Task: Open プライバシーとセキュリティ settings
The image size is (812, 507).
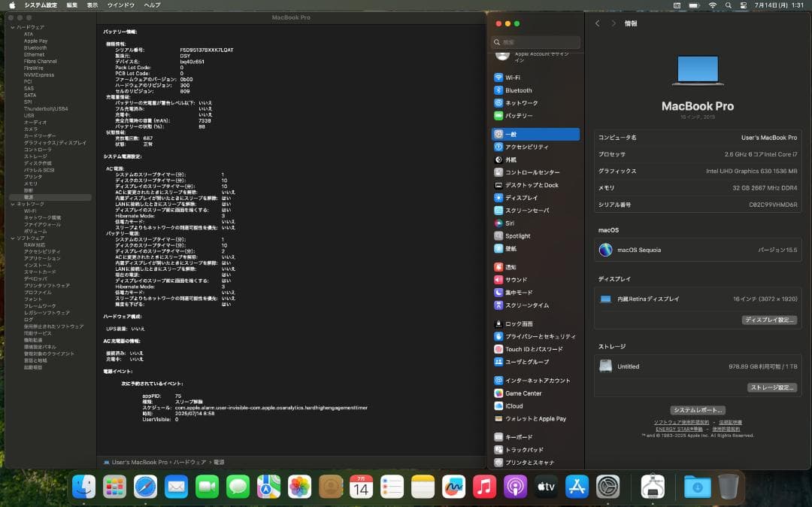Action: 535,336
